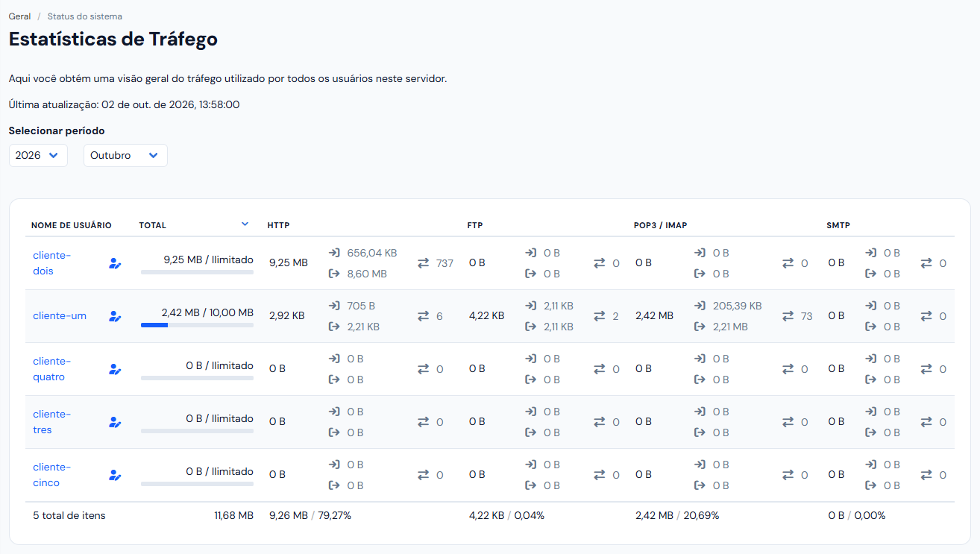The width and height of the screenshot is (980, 554).
Task: Click the edit-user icon beside cliente-tres
Action: 115,422
